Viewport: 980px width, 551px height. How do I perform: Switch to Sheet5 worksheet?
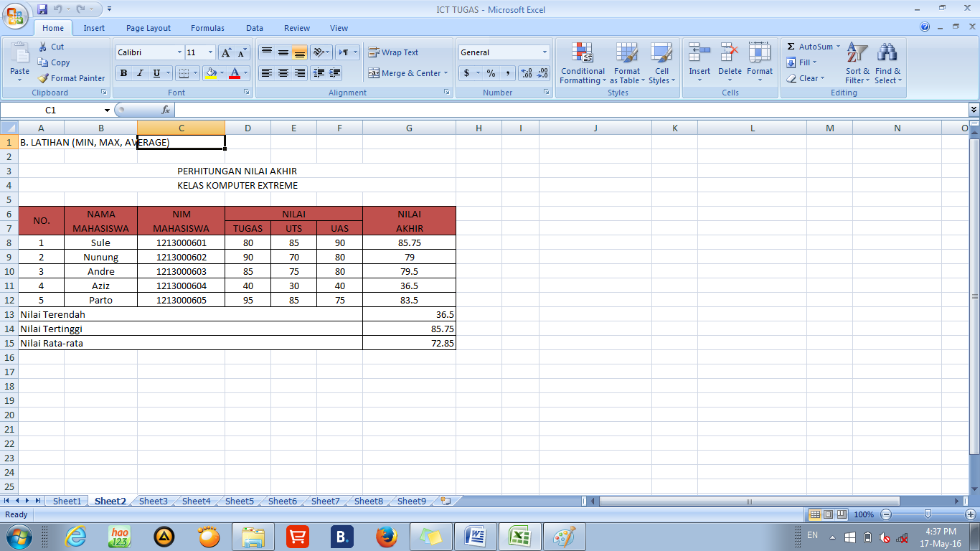(239, 501)
